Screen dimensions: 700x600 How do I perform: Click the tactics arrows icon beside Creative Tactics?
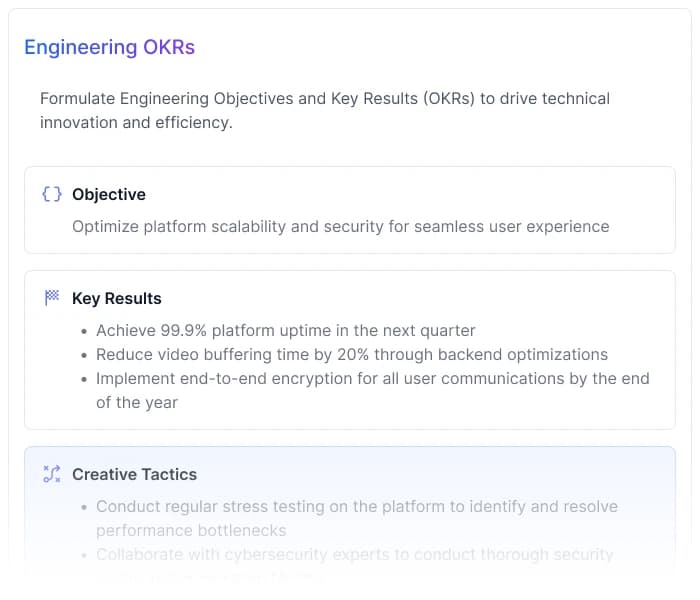tap(52, 474)
